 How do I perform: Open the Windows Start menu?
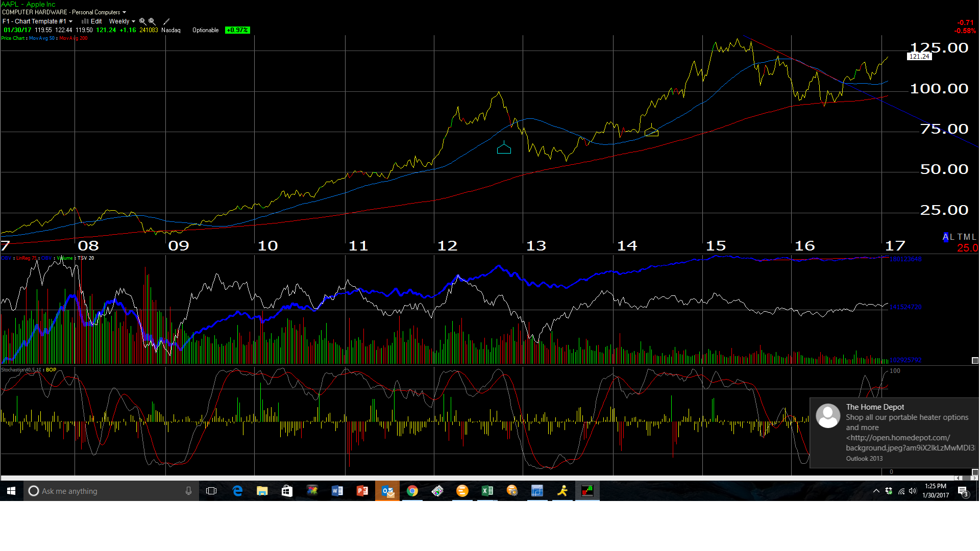(11, 491)
